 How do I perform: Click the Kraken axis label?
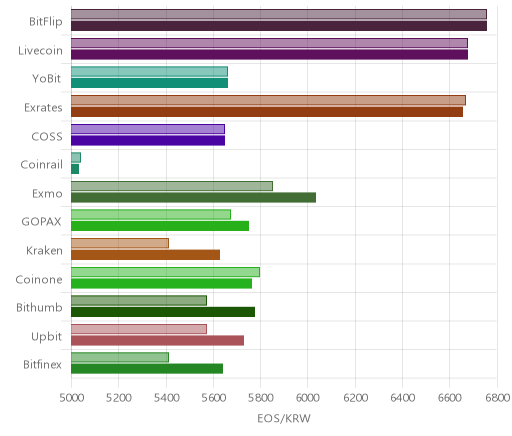[x=44, y=251]
